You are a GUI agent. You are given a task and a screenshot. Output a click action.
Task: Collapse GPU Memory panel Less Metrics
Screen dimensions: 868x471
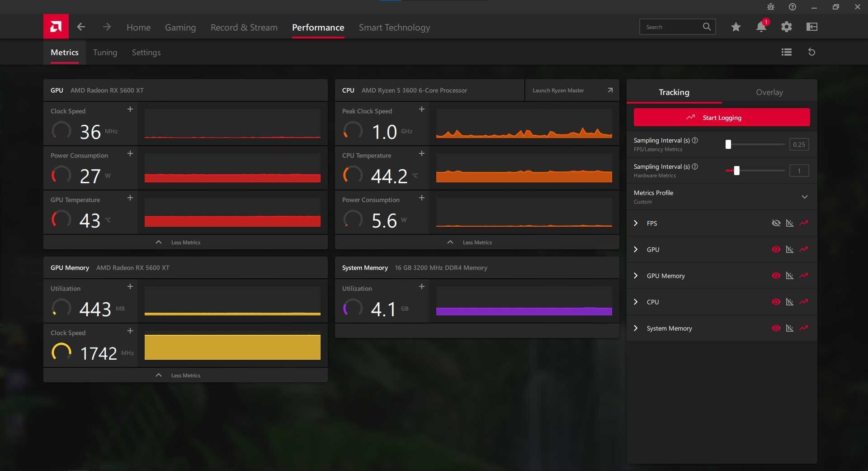[185, 375]
